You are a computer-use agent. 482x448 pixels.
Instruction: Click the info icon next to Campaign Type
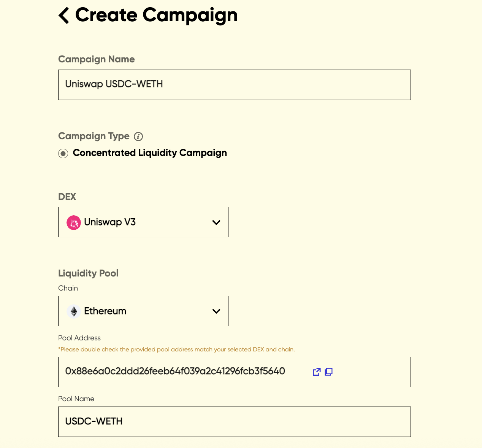(x=138, y=137)
